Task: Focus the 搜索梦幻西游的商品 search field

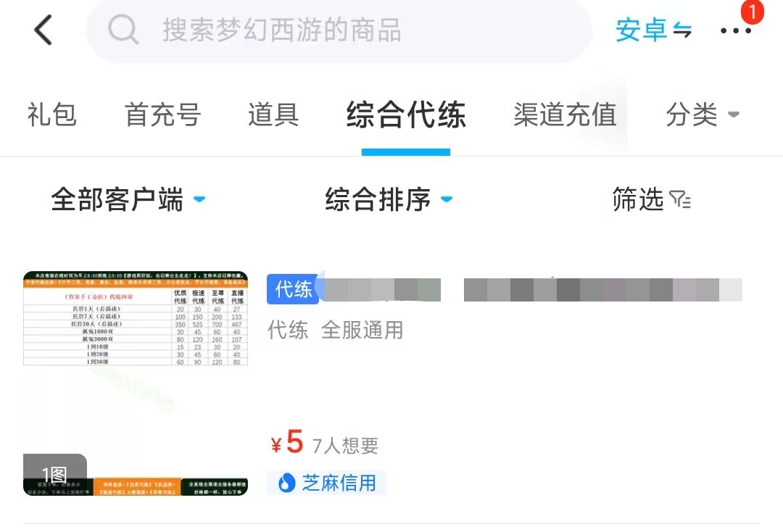Action: tap(339, 30)
